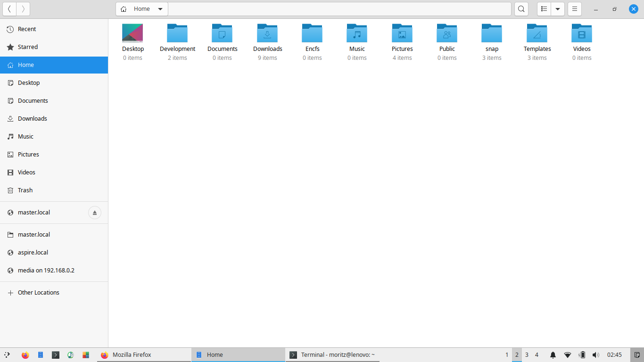This screenshot has width=644, height=362.
Task: Go back with the left arrow
Action: click(x=9, y=9)
